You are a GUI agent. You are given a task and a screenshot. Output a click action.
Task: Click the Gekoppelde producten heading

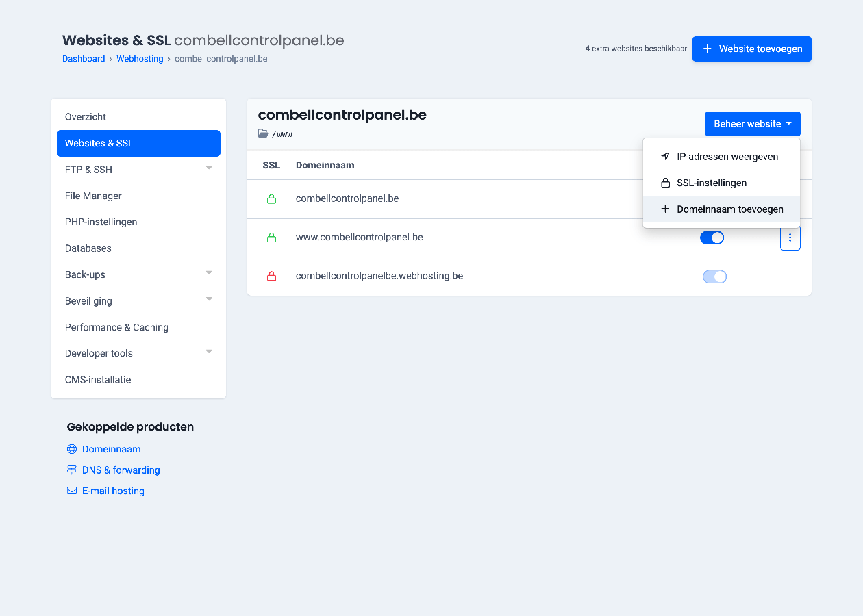(130, 427)
